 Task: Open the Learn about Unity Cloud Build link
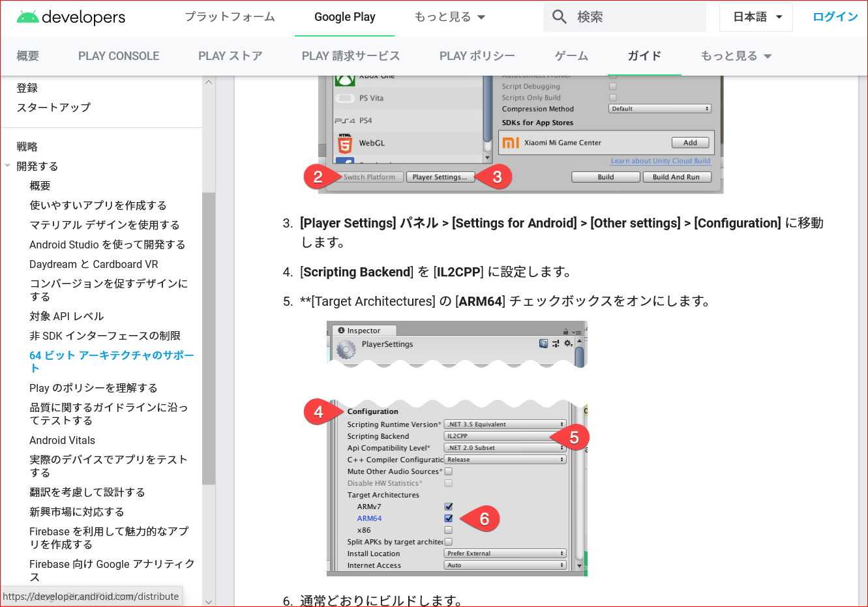661,161
